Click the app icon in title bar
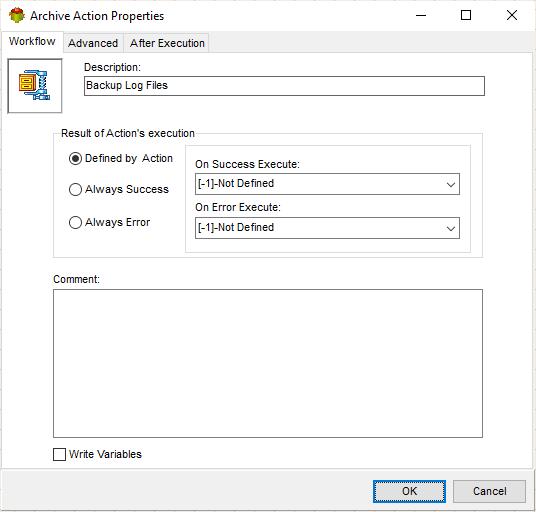This screenshot has height=512, width=536. tap(17, 15)
